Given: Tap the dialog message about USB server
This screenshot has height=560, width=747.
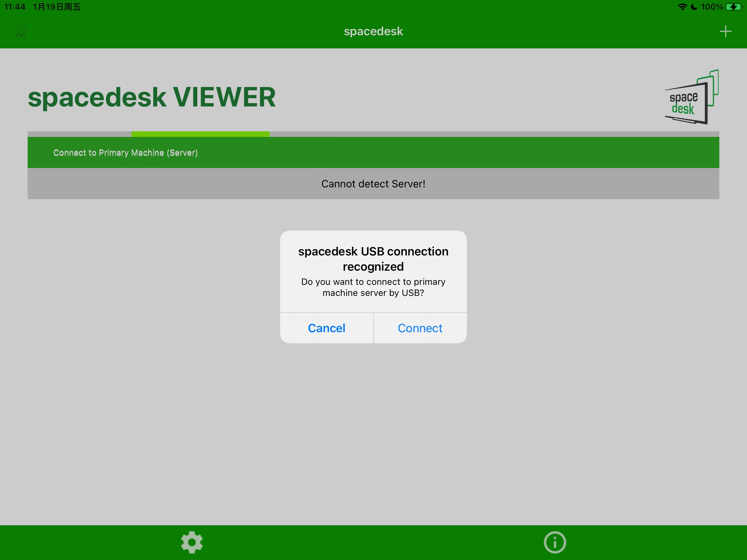Looking at the screenshot, I should (x=373, y=287).
